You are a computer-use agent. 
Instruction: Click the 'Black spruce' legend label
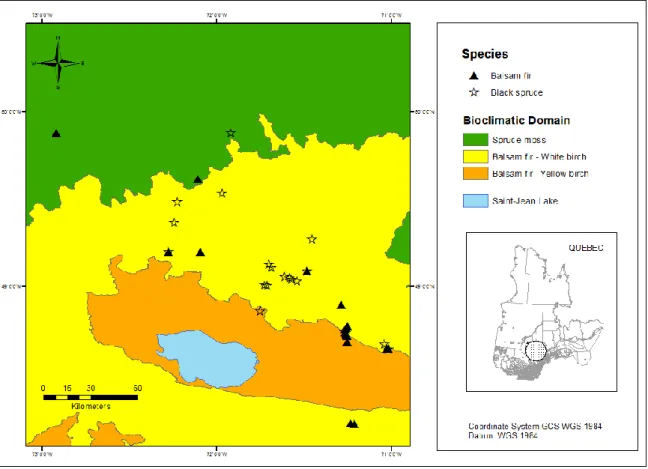click(517, 93)
